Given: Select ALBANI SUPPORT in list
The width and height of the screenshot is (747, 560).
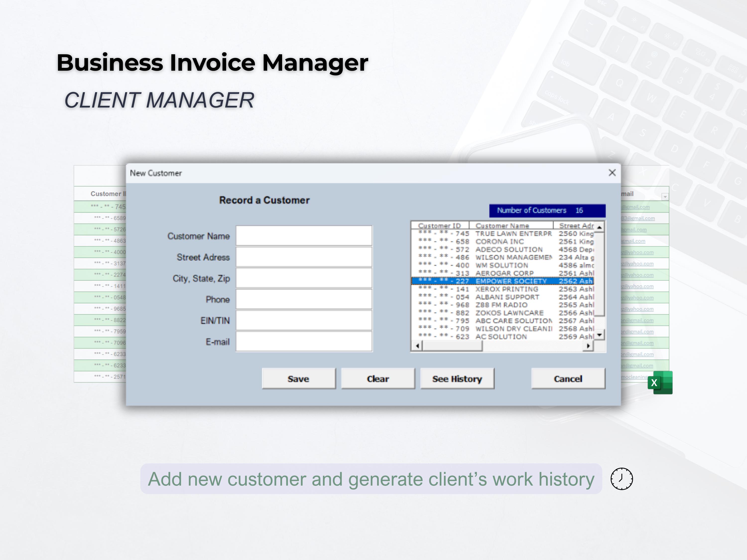Looking at the screenshot, I should pos(503,297).
